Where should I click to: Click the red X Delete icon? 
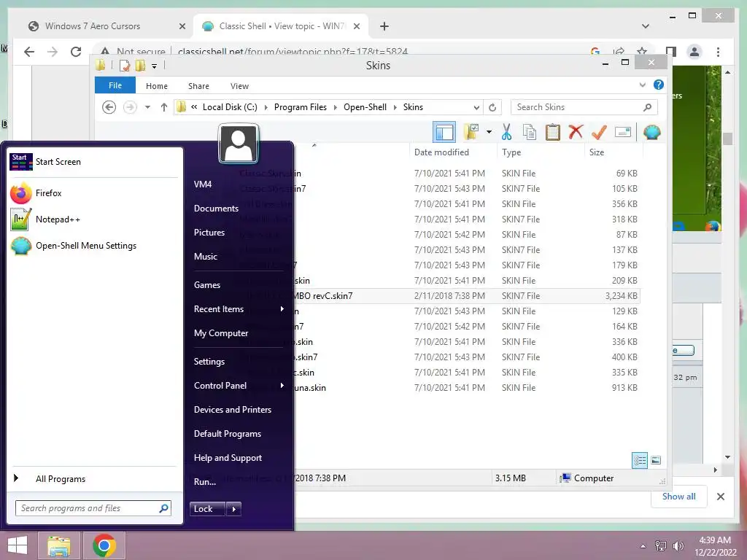pos(576,131)
